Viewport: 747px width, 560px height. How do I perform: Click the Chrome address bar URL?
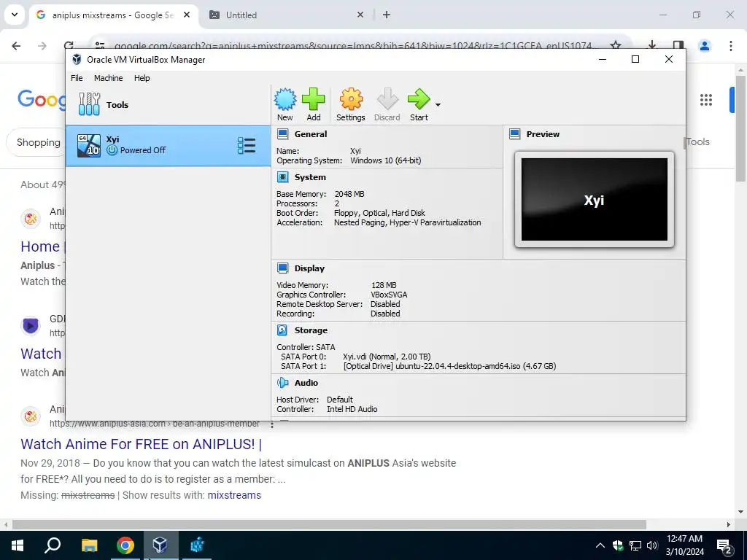352,46
